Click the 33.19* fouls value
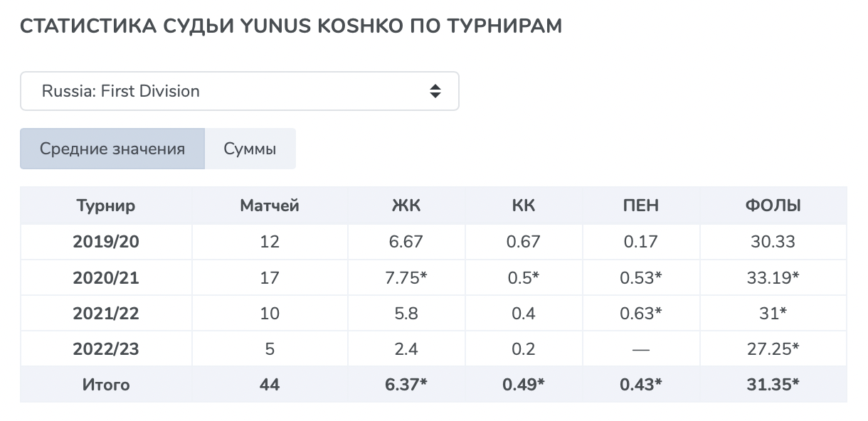Viewport: 868px width, 421px height. pos(773,277)
